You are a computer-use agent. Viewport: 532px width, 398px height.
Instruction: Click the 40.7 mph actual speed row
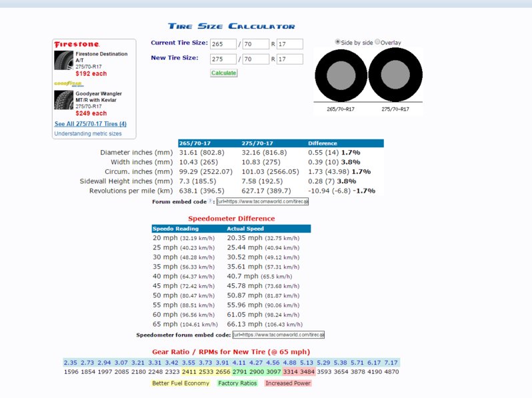pyautogui.click(x=259, y=276)
